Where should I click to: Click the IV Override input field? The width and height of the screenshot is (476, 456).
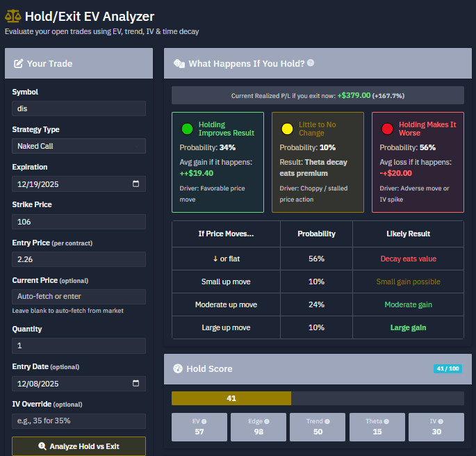click(79, 421)
